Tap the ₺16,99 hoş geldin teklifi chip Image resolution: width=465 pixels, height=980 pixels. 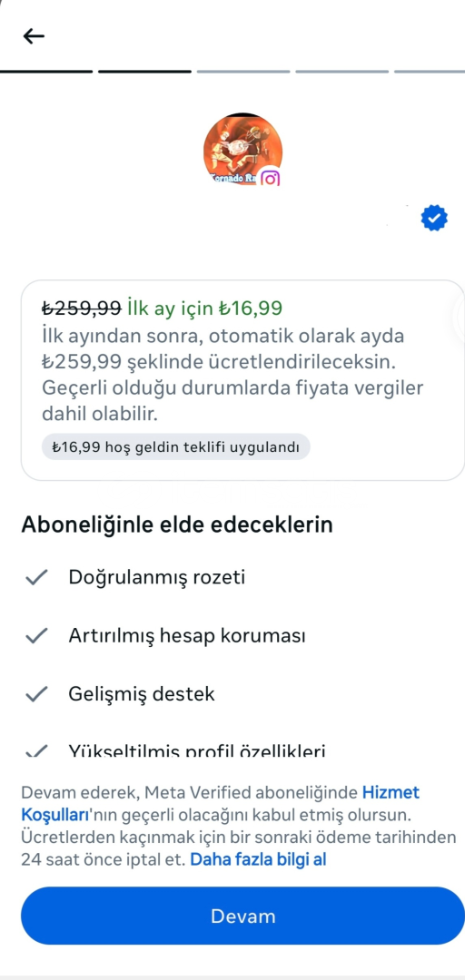point(176,446)
